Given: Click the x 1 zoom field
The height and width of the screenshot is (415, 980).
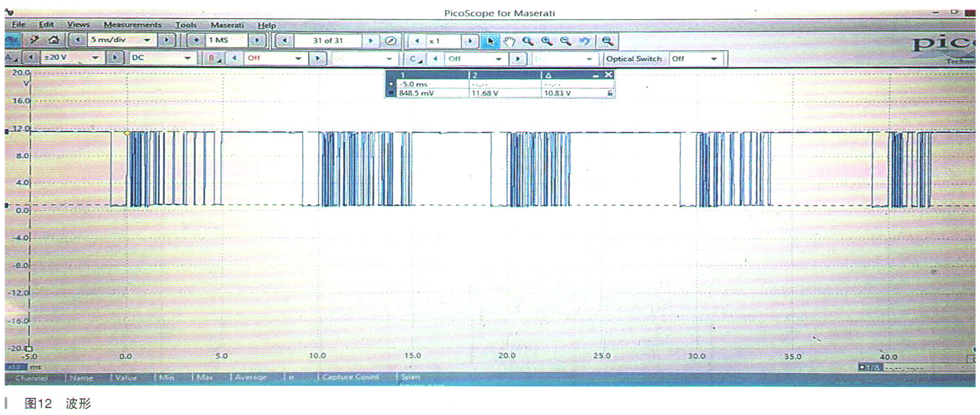Looking at the screenshot, I should [443, 41].
